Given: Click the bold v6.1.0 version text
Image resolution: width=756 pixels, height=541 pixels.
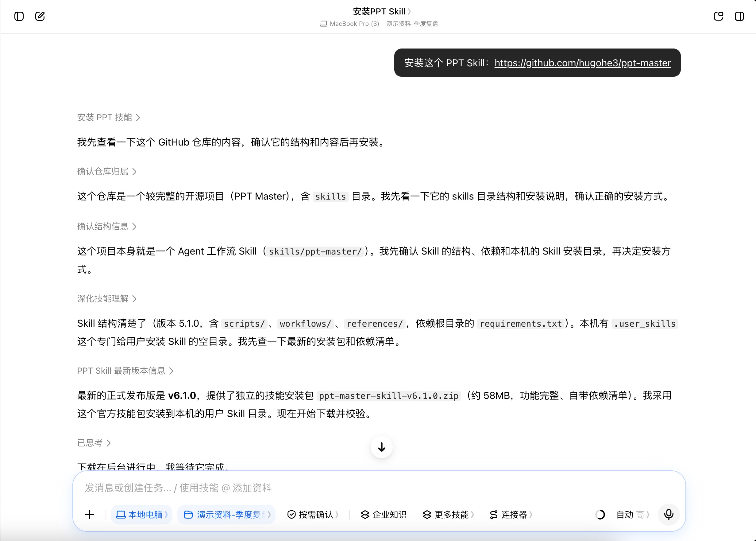Looking at the screenshot, I should click(x=182, y=396).
